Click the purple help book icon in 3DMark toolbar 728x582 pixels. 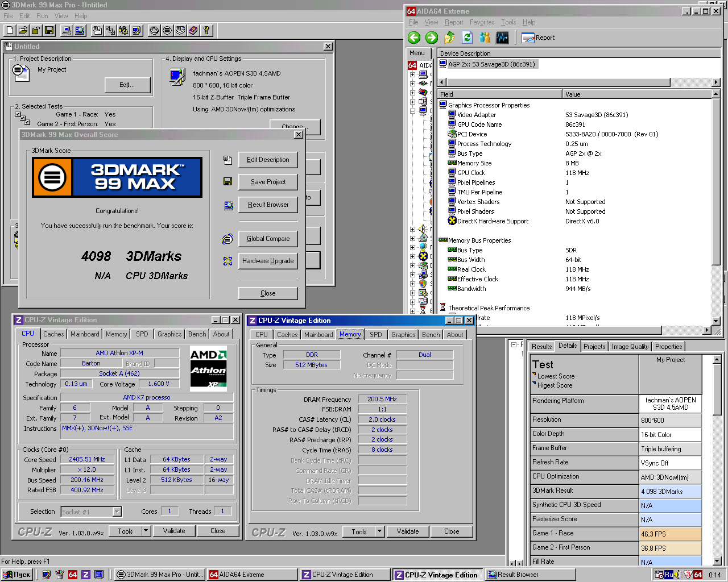tap(193, 30)
